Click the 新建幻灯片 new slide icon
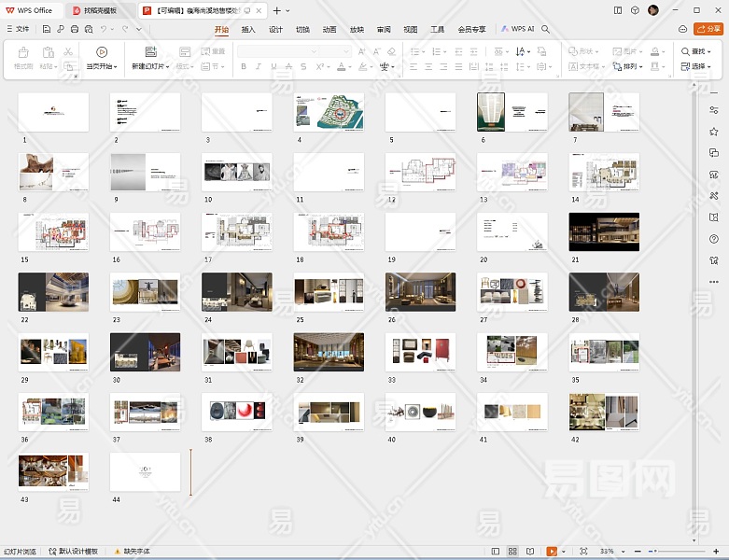This screenshot has height=560, width=729. (x=150, y=52)
